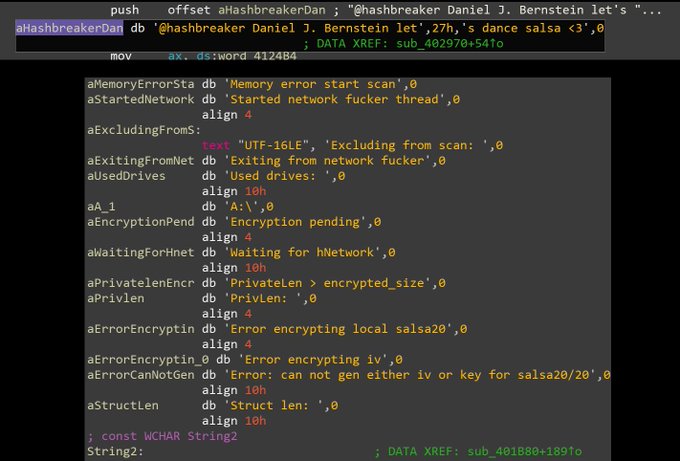Image resolution: width=680 pixels, height=461 pixels.
Task: Select the aA_1 label
Action: click(101, 206)
